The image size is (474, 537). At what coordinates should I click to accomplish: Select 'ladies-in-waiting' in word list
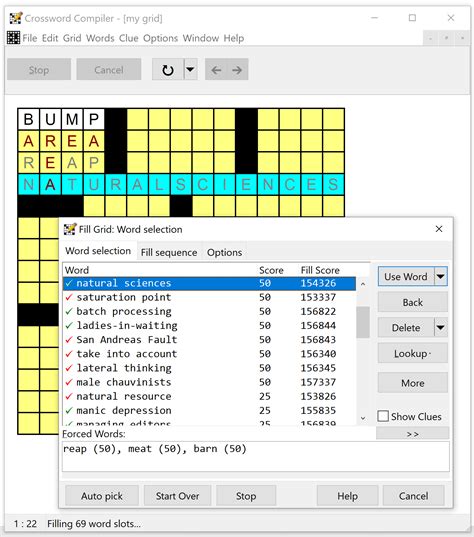coord(209,325)
